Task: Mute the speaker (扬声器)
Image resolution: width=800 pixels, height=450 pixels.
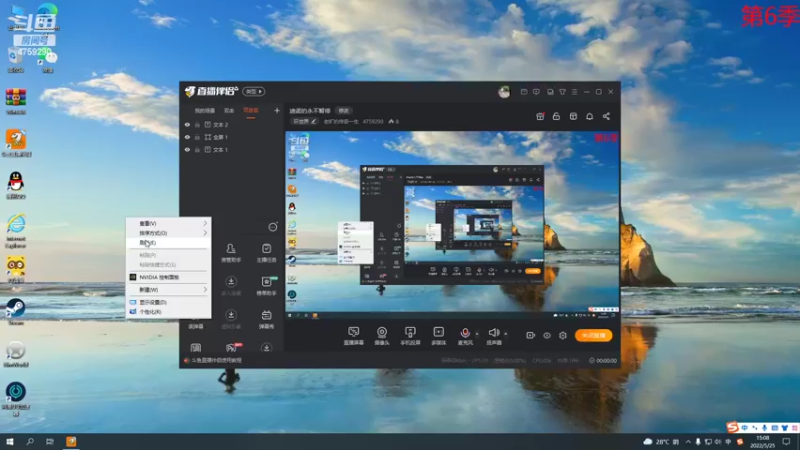Action: click(493, 336)
